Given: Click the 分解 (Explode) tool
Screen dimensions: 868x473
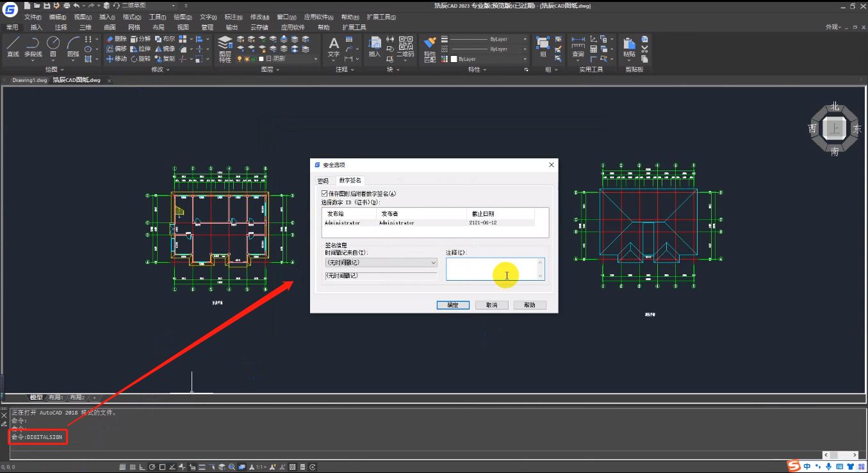Looking at the screenshot, I should pos(140,39).
